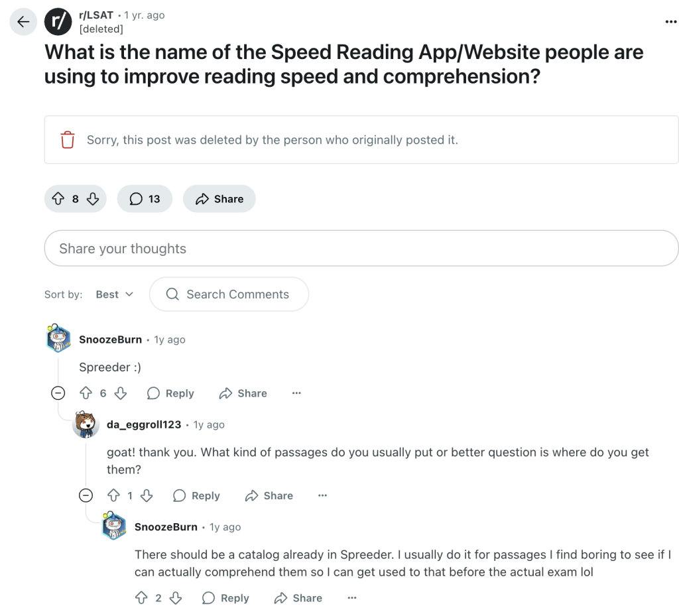Open the comments icon next to the count 13
This screenshot has height=616, width=679.
click(x=135, y=198)
